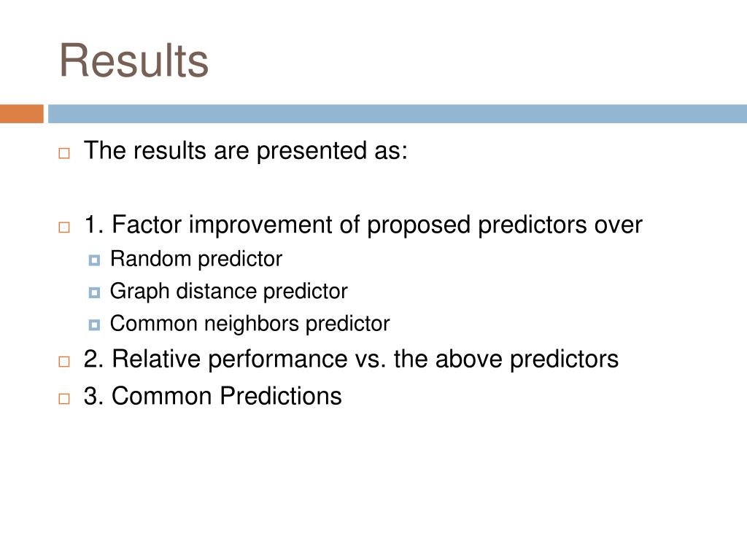Select 'The results are presented as:' text

point(246,150)
